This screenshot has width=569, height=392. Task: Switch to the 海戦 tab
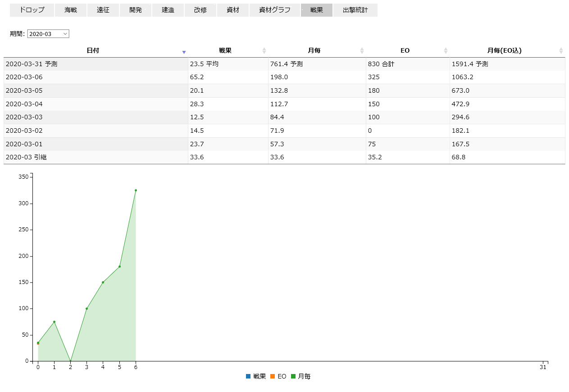(71, 10)
